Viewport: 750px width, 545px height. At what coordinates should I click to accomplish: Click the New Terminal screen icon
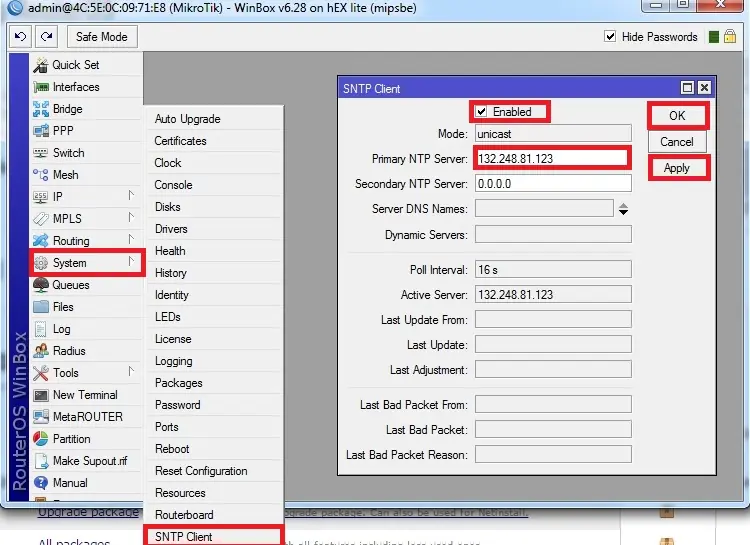[x=41, y=395]
